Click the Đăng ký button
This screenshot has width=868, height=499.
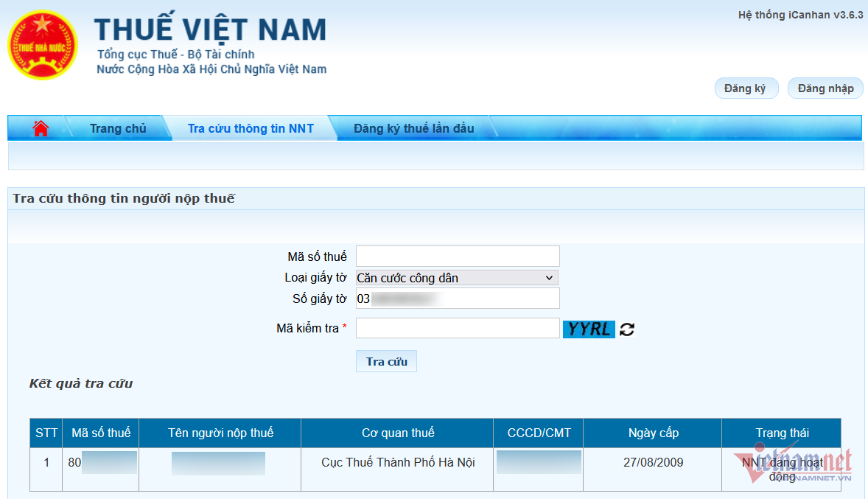tap(746, 88)
